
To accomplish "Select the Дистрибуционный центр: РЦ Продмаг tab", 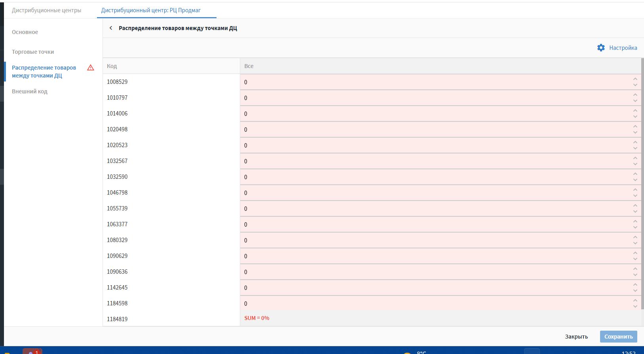I will click(151, 10).
